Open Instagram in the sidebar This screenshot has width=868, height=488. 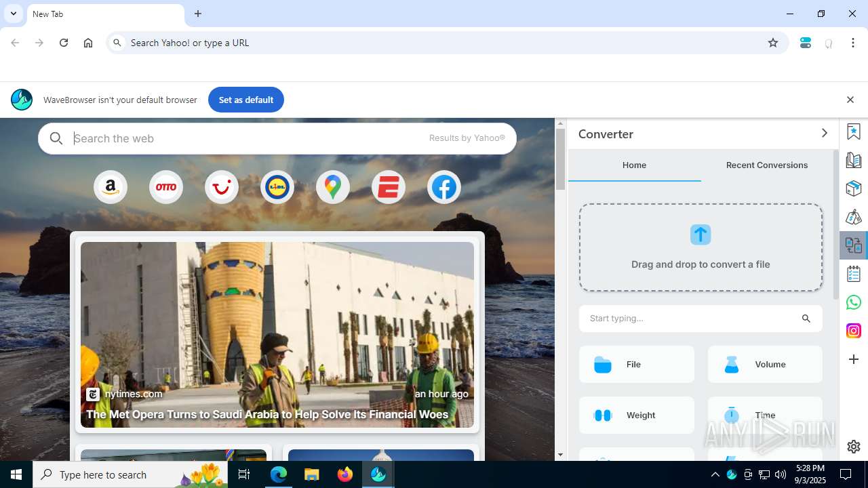tap(854, 331)
